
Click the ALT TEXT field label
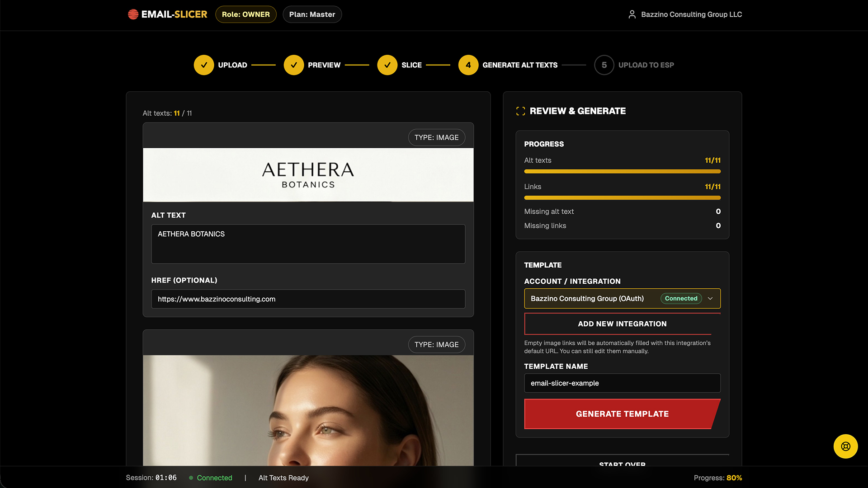click(x=168, y=215)
